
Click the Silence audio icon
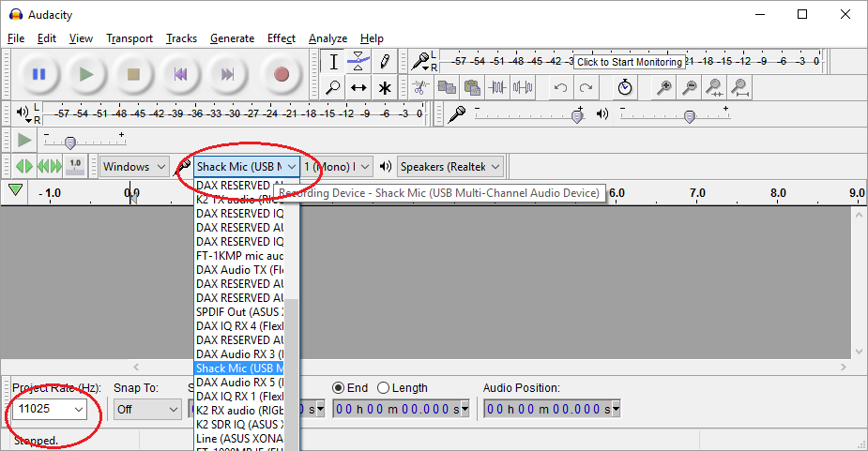[523, 87]
